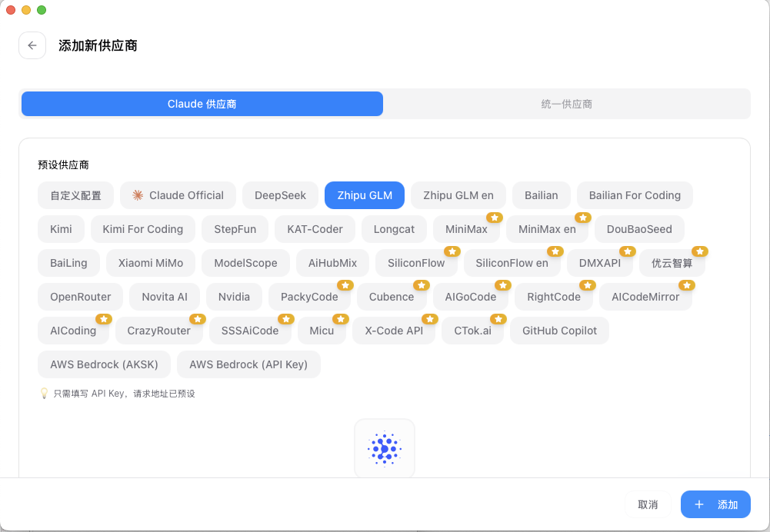Select SSSAiCode preset
This screenshot has height=532, width=770.
(x=249, y=331)
